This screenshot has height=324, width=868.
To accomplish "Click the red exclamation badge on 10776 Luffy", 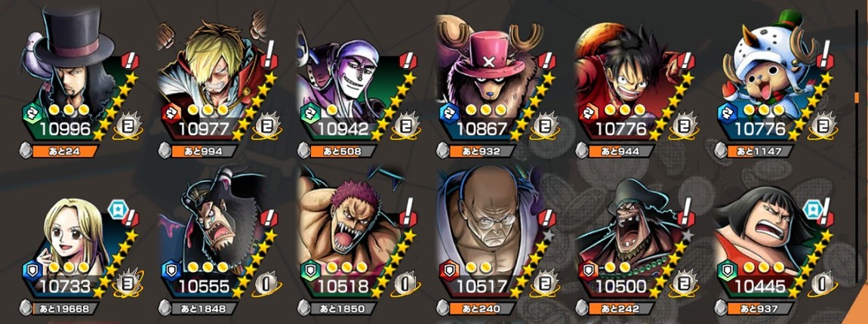I will [x=685, y=58].
